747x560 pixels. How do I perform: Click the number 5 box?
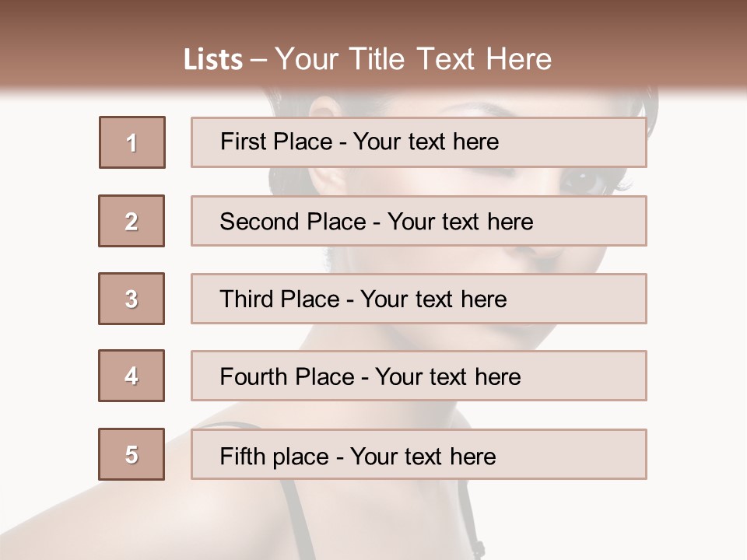coord(132,454)
